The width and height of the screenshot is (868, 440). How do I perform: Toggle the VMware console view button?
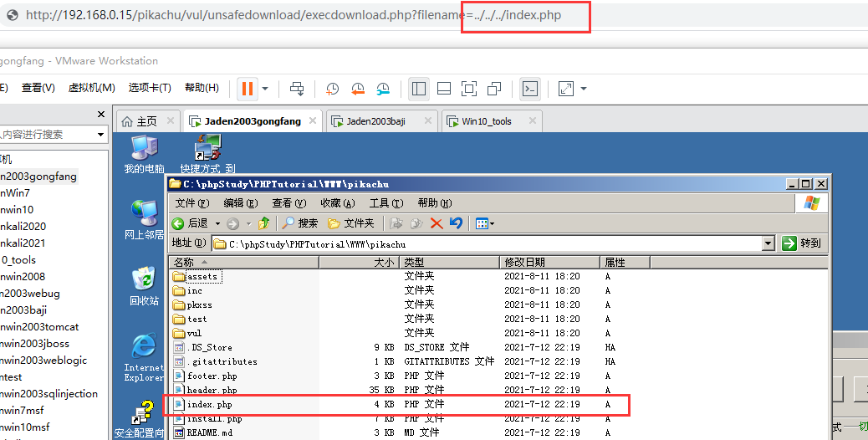[x=529, y=89]
